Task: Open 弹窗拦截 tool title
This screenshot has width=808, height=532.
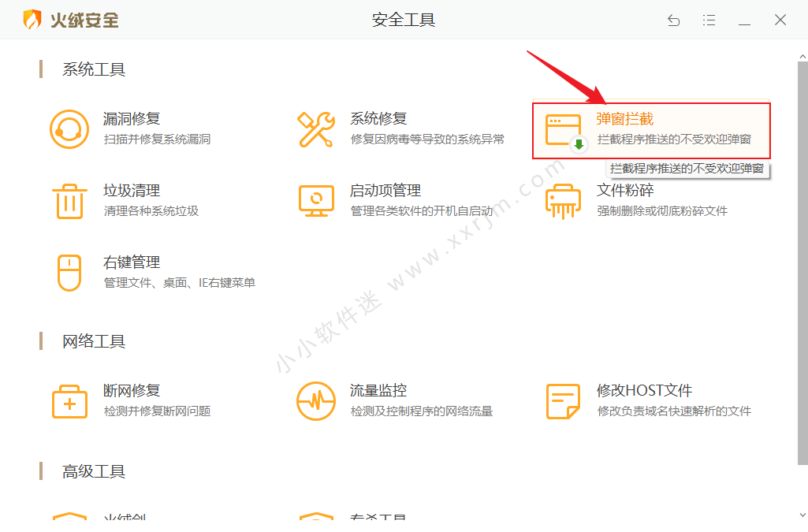Action: click(625, 119)
